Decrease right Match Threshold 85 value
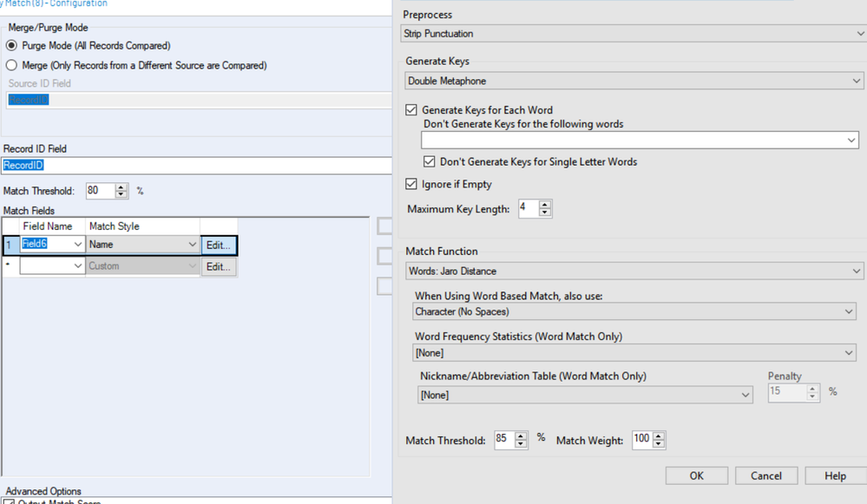867x504 pixels. (521, 443)
